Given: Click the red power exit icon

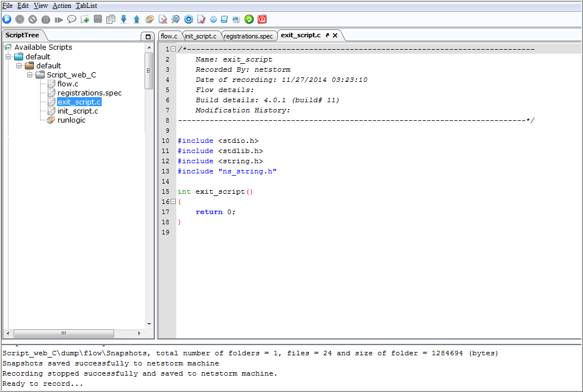Looking at the screenshot, I should point(262,19).
